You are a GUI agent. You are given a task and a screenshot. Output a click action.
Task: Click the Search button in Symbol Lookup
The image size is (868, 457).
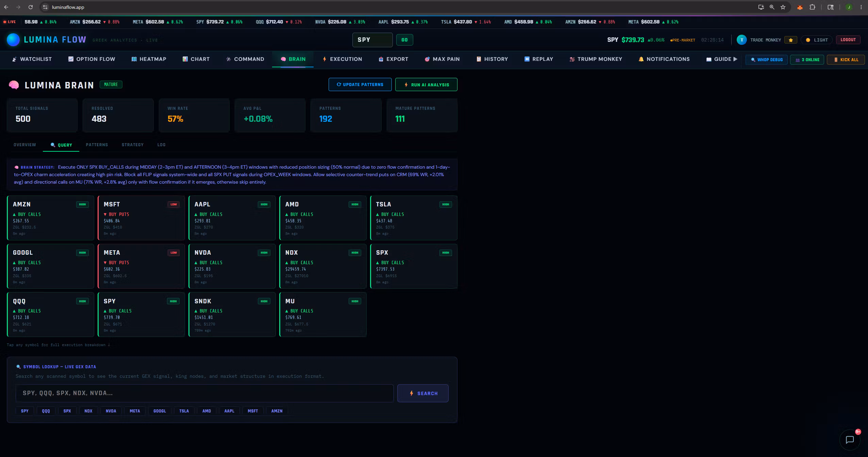(423, 393)
